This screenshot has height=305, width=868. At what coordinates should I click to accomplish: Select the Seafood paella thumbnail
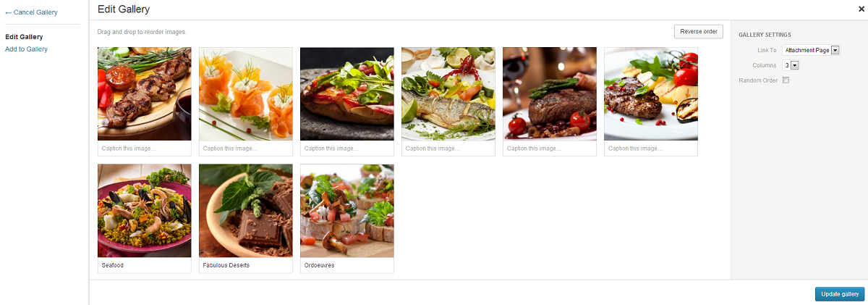coord(145,211)
